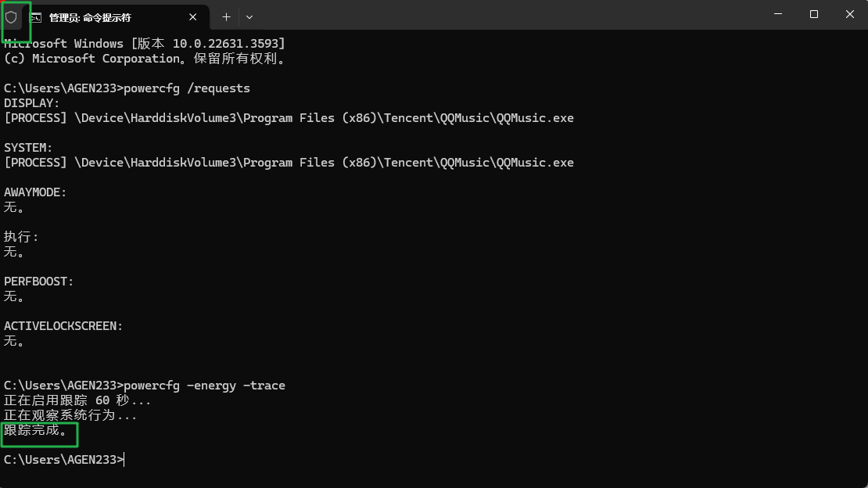Click the QQMusic.exe path under DISPLAY
This screenshot has width=868, height=488.
(x=289, y=117)
